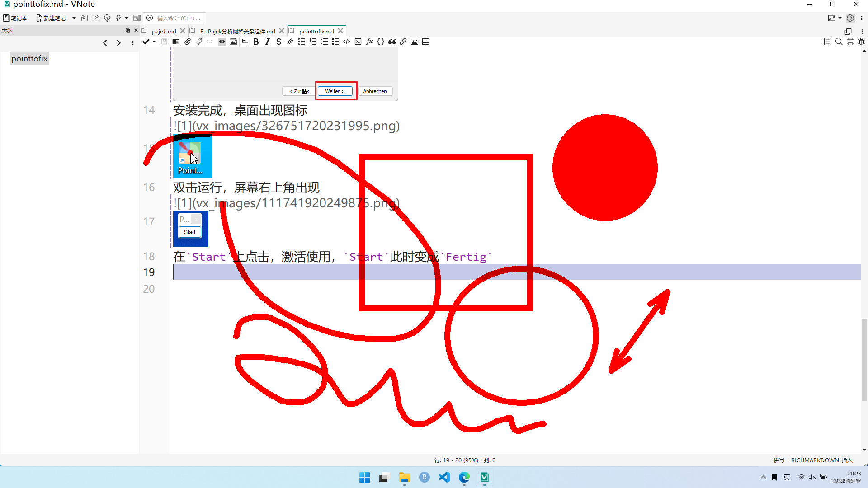Expand the edit/read mode checkmark dropdown arrow
Viewport: 868px width, 488px height.
pos(154,42)
